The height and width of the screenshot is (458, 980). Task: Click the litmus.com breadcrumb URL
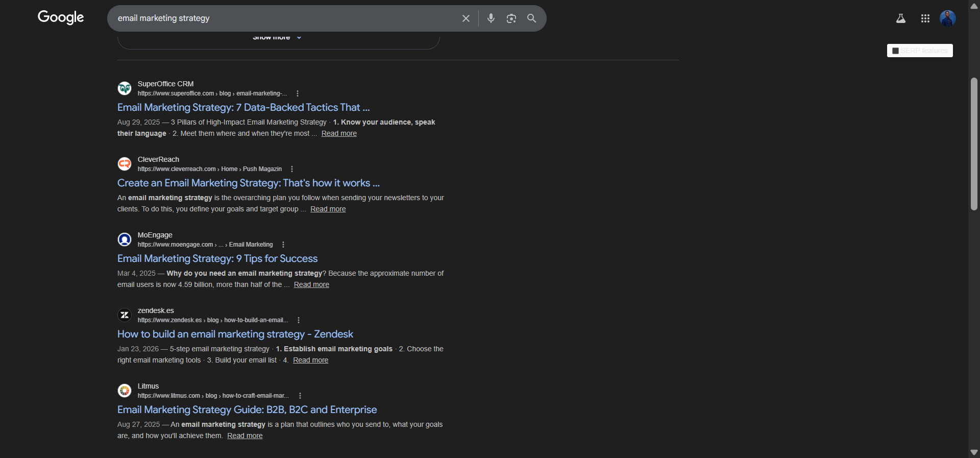tap(213, 396)
